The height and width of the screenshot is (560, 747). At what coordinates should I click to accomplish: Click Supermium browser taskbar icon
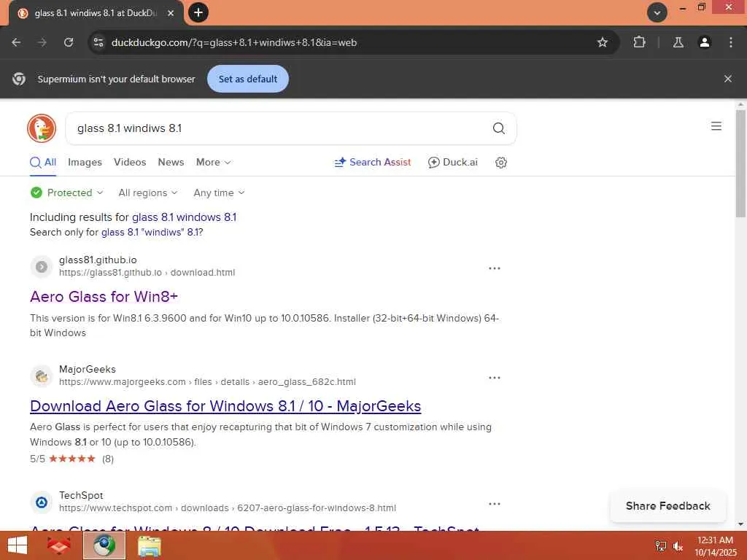point(104,545)
